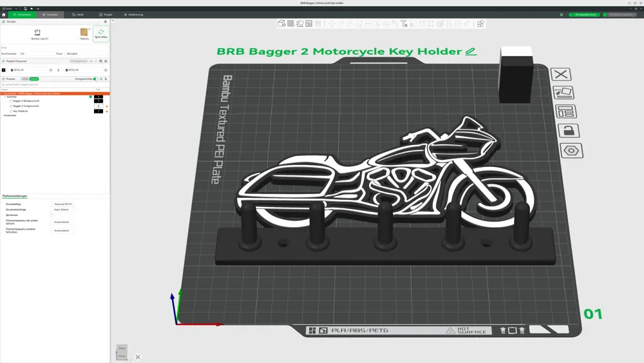644x363 pixels.
Task: Open the filament 2 PETG HF dropdown
Action: pos(83,70)
